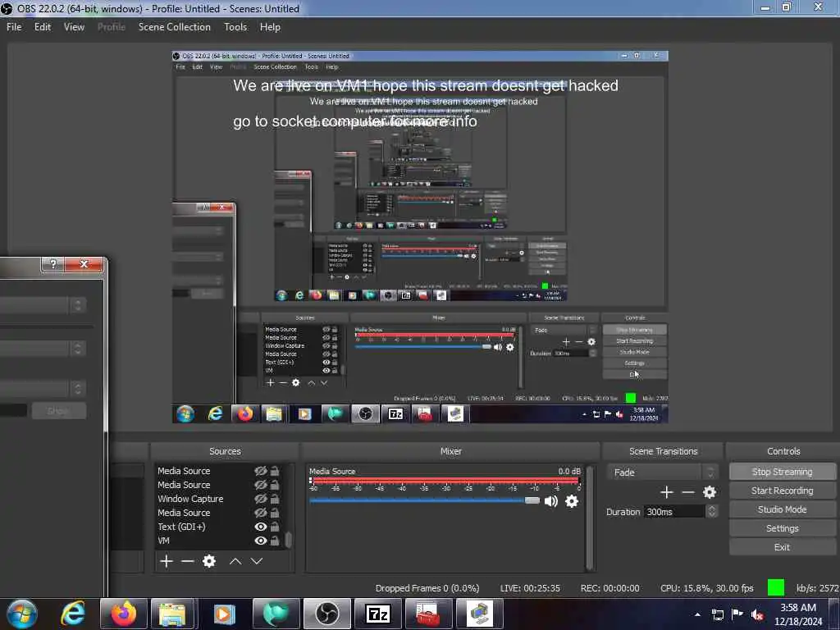The width and height of the screenshot is (840, 630).
Task: Open Windows Explorer folder icon on the taskbar
Action: click(172, 614)
